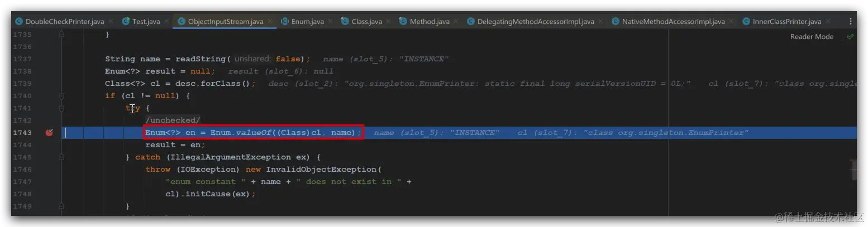Click 'InvalidObjectException' on line 1746
868x227 pixels.
coord(321,170)
